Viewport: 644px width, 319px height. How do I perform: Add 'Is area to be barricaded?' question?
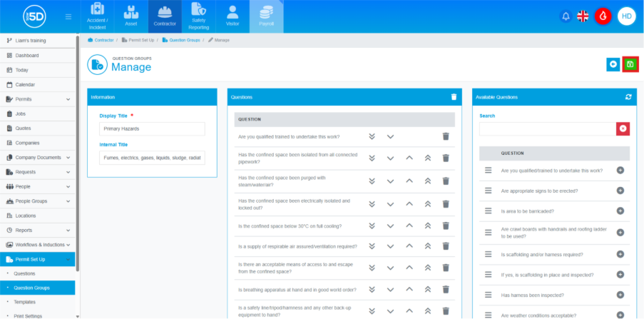(620, 211)
